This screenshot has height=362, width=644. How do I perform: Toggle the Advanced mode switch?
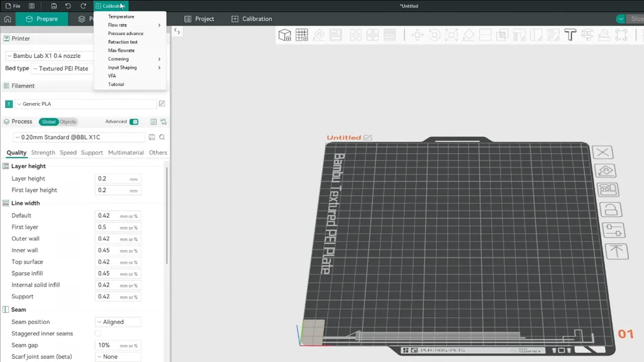tap(134, 121)
